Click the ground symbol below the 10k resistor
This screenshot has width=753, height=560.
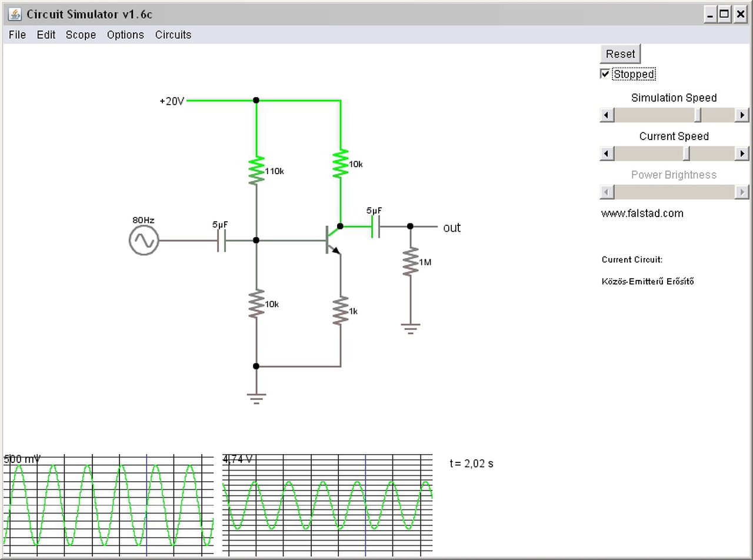pos(256,398)
